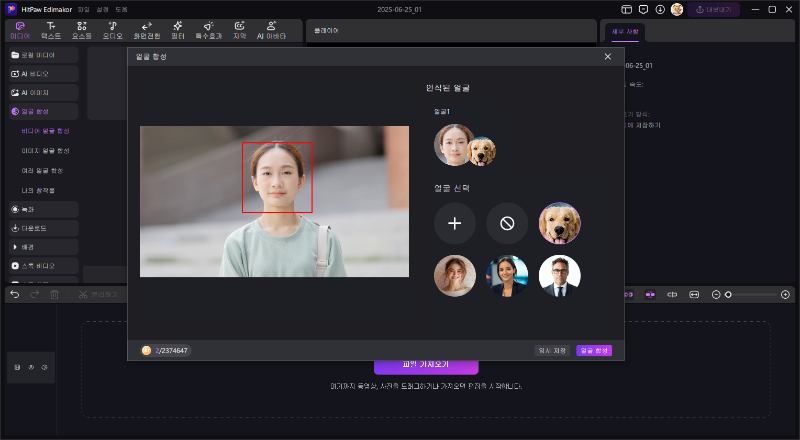Open the 자막 subtitles tab
Screen dimensions: 800x440
(x=239, y=31)
